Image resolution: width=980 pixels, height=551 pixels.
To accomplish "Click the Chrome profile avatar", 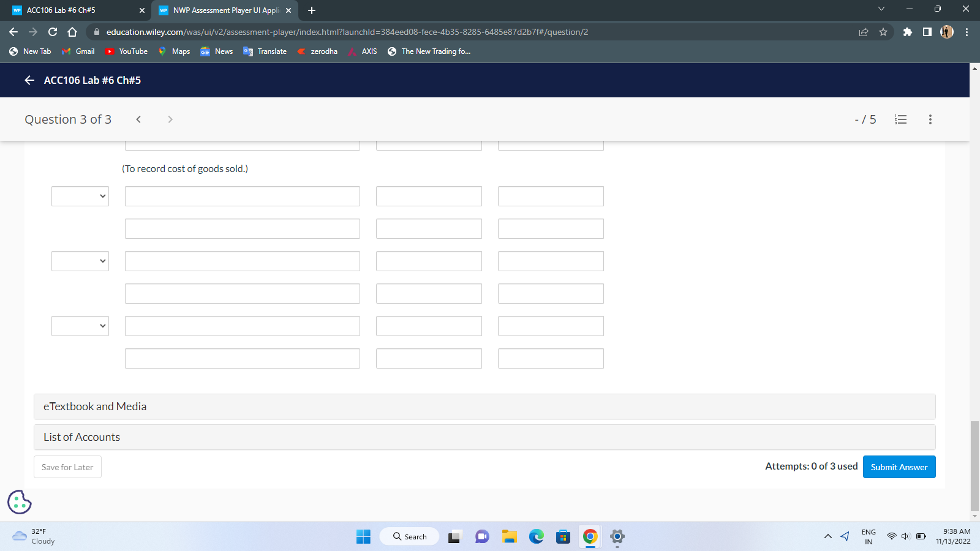I will click(x=947, y=32).
